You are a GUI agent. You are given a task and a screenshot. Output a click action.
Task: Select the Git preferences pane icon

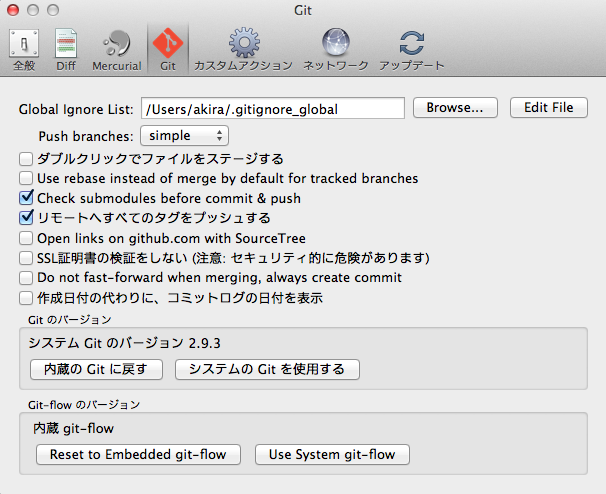(x=168, y=49)
